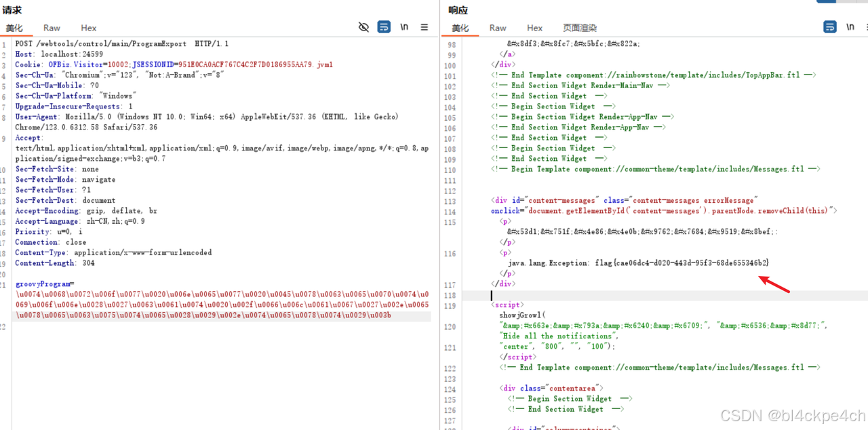This screenshot has width=868, height=430.
Task: Click the showjGrowl( script line
Action: coord(523,315)
